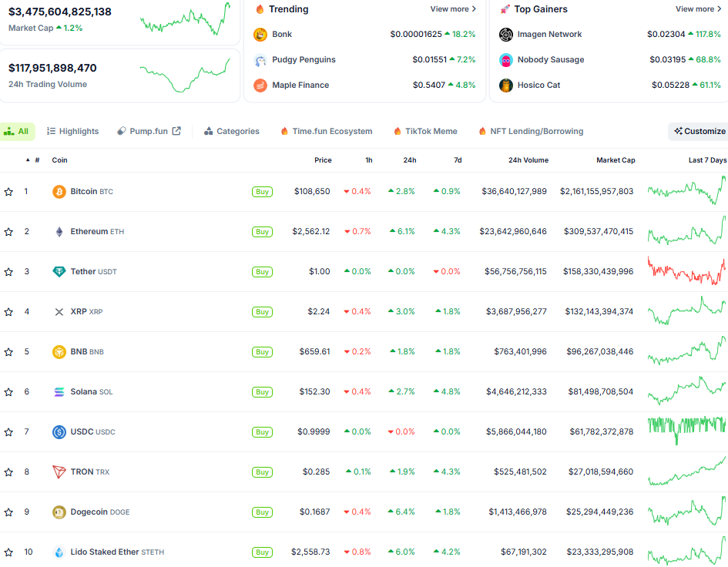The height and width of the screenshot is (567, 728).
Task: Click the sort arrow on the rank column
Action: point(25,160)
